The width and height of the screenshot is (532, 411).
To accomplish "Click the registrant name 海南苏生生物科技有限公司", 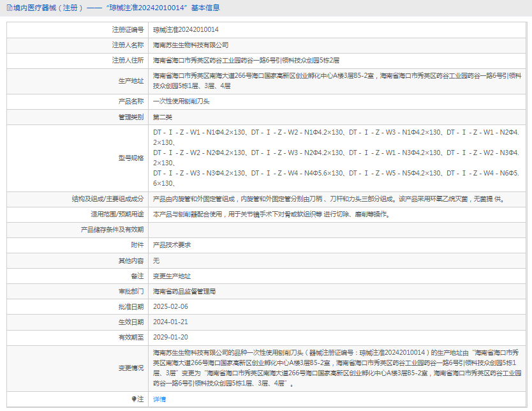I will (191, 45).
